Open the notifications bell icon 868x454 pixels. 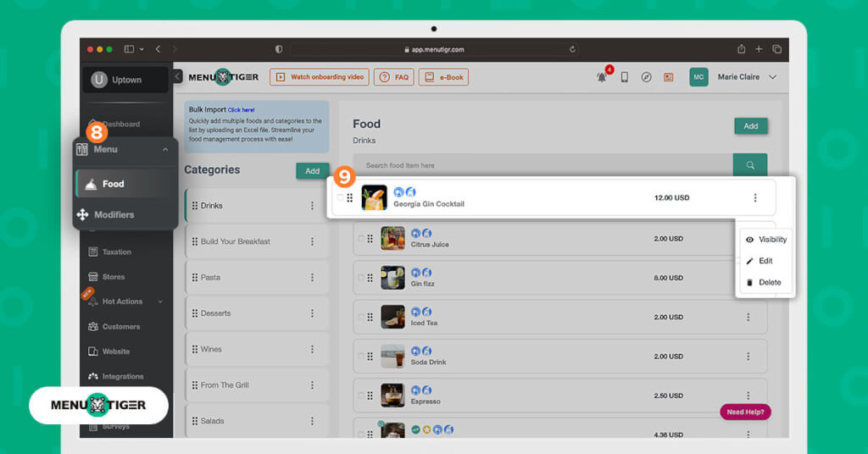coord(601,77)
